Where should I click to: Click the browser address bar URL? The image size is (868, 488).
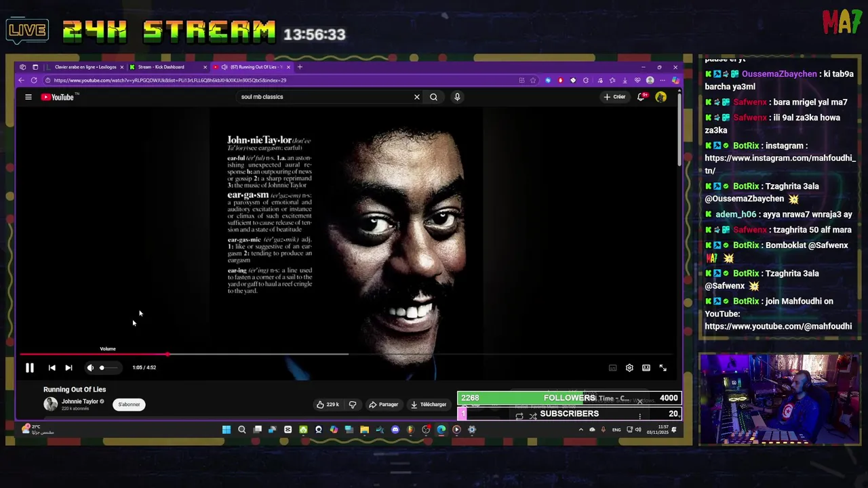[170, 80]
